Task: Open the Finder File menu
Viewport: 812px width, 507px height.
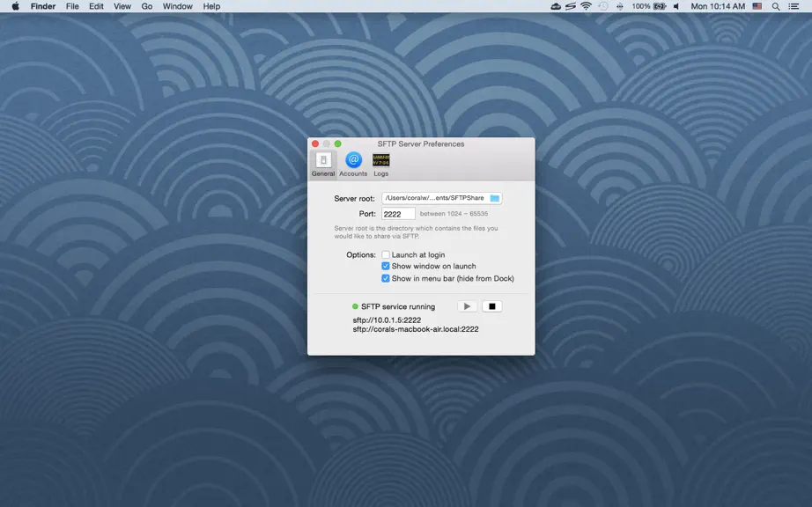Action: click(72, 6)
